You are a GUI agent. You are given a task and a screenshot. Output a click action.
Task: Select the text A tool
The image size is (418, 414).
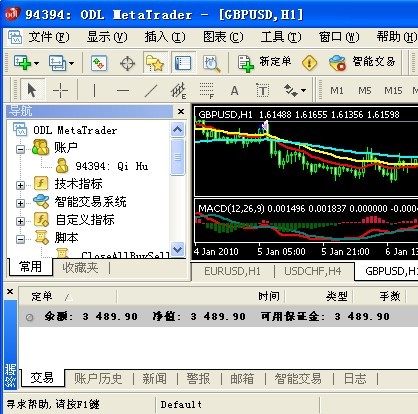(x=234, y=90)
